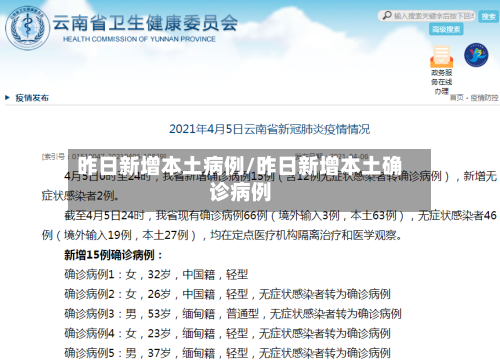This screenshot has height=361, width=500.
Task: Open the 政务服务在线办理 orange icon
Action: (441, 56)
